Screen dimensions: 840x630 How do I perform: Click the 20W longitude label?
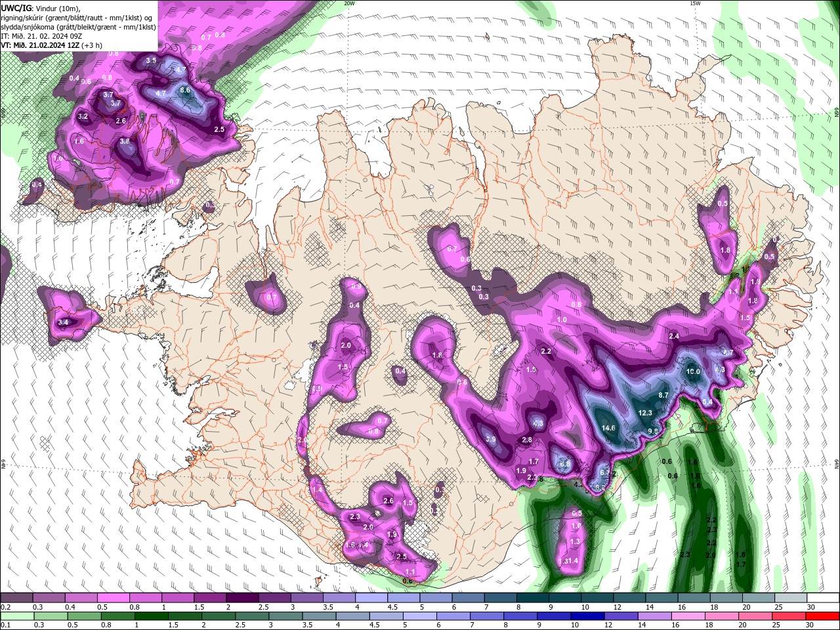(349, 3)
